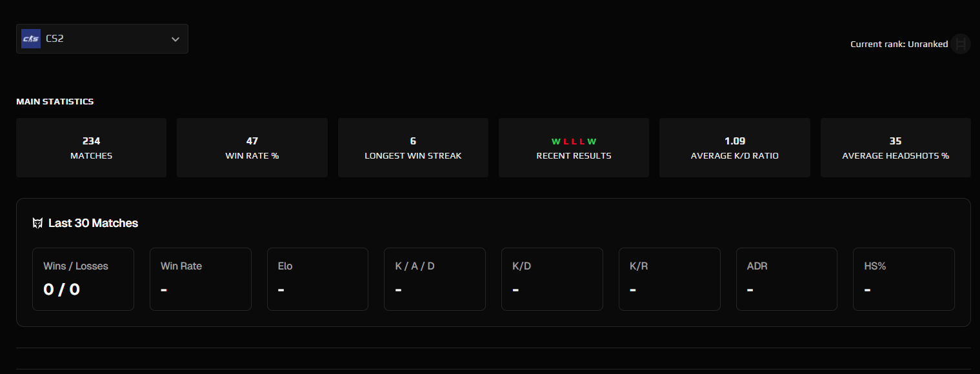This screenshot has height=374, width=980.
Task: Click the Current rank: Unranked label
Action: coord(899,44)
